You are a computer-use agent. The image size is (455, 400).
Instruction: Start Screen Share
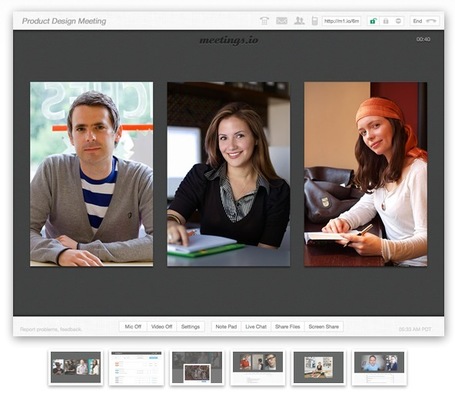point(324,327)
